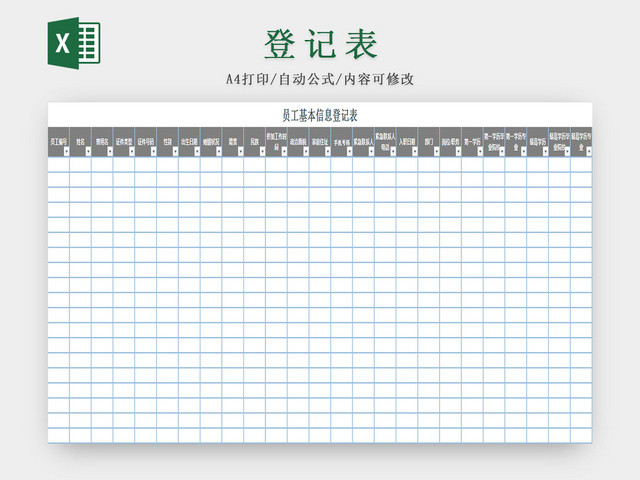This screenshot has height=480, width=640.
Task: Open the 籍贯 column filter arrow
Action: pos(240,152)
